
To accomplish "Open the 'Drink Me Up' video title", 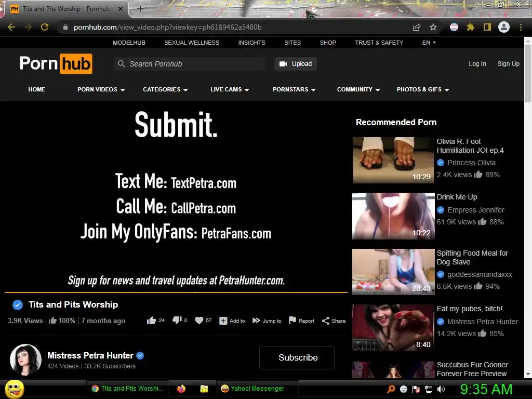I will [457, 197].
